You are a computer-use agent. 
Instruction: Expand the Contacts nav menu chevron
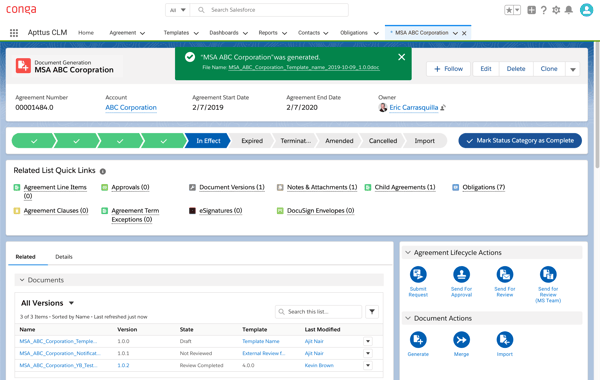coord(326,33)
